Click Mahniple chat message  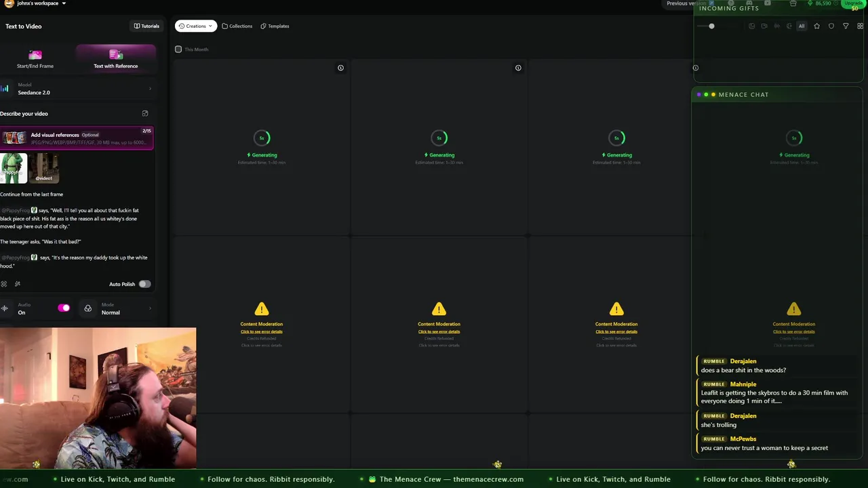coord(777,392)
